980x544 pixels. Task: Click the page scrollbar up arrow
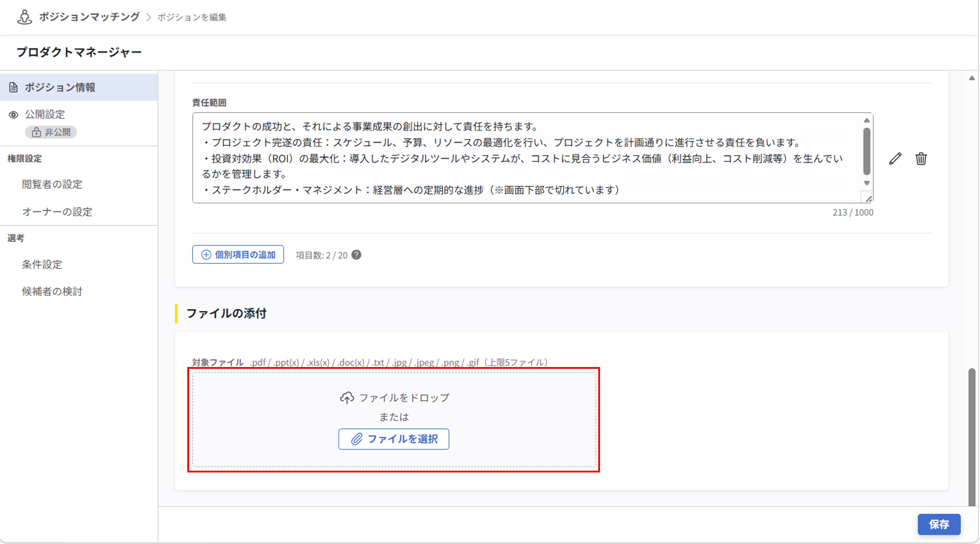[x=972, y=78]
